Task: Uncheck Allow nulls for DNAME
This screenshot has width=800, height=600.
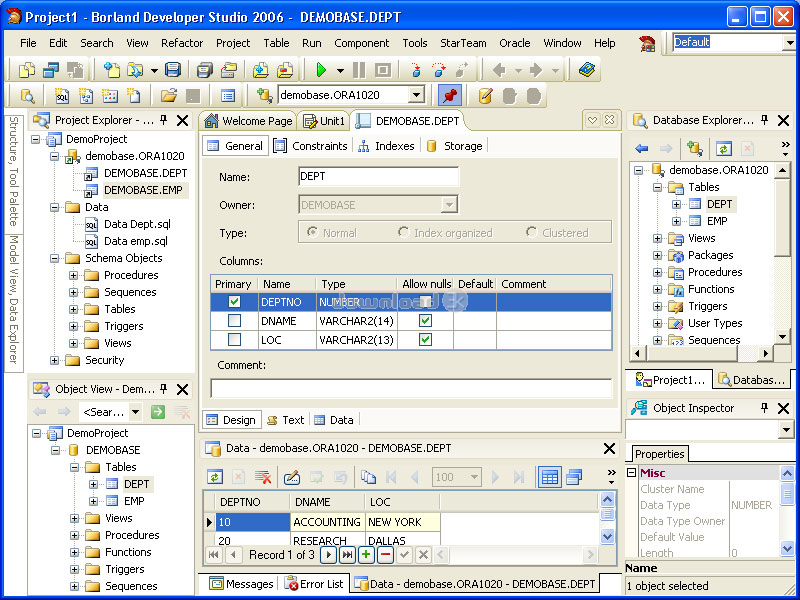Action: [425, 320]
